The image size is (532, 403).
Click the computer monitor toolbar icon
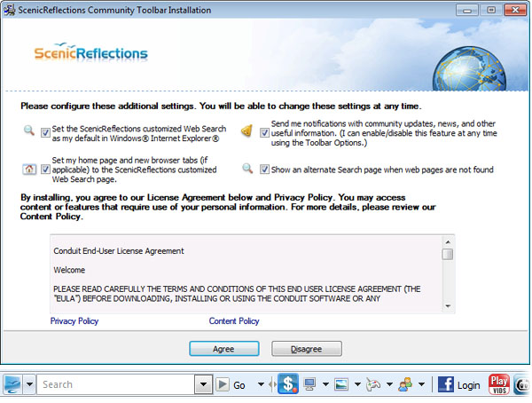pyautogui.click(x=309, y=384)
